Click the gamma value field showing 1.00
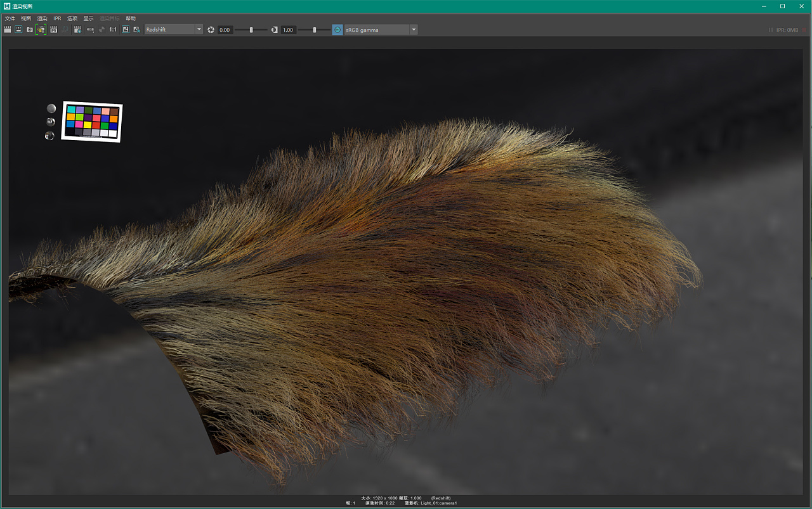The width and height of the screenshot is (812, 509). [288, 30]
